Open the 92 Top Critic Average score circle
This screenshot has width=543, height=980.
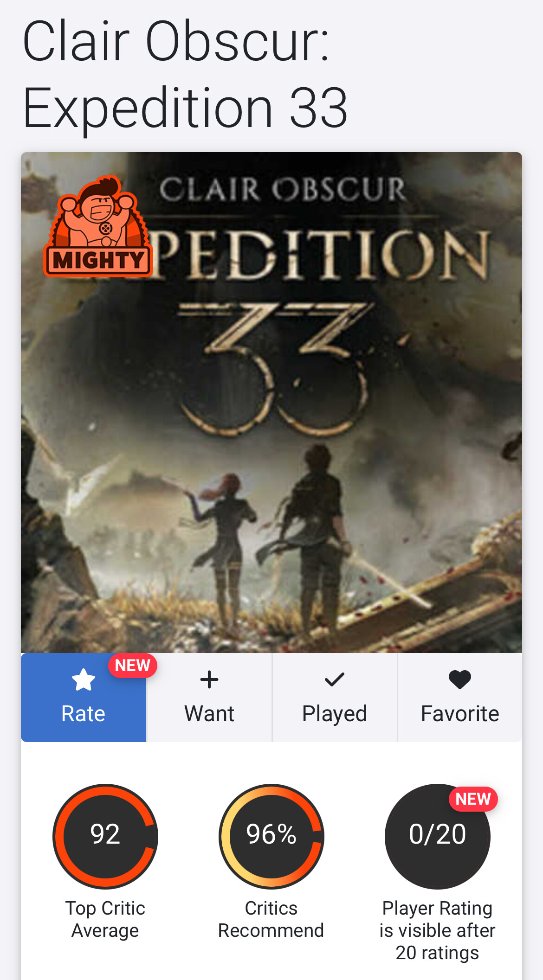coord(105,836)
